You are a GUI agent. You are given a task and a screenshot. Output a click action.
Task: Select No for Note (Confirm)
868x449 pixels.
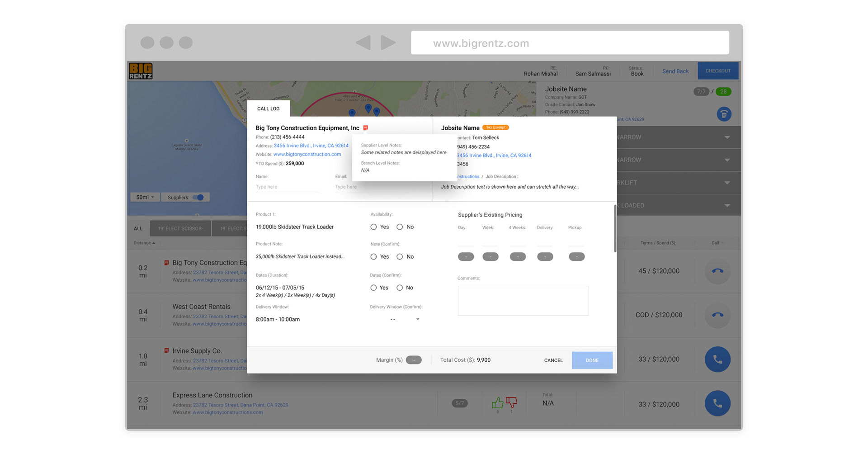click(400, 257)
